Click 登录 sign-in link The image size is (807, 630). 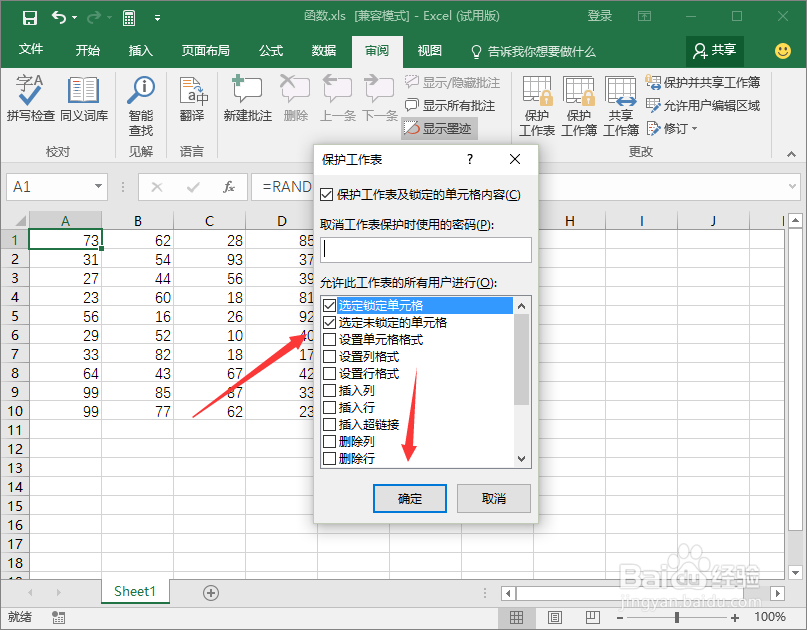pos(600,16)
